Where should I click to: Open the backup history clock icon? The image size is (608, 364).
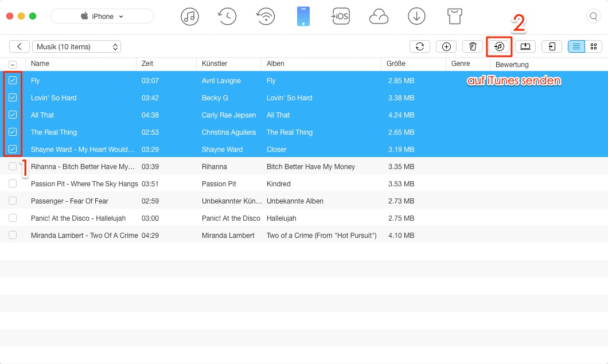coord(227,17)
